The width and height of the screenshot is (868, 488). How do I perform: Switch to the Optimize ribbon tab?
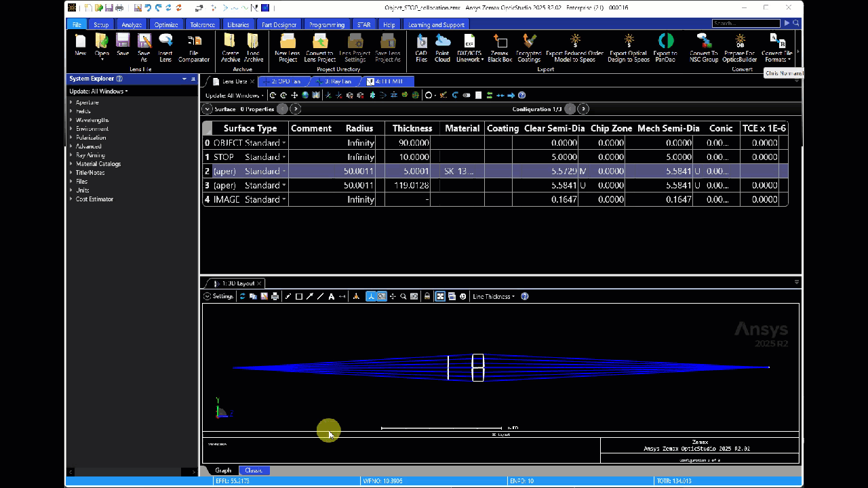pos(165,24)
